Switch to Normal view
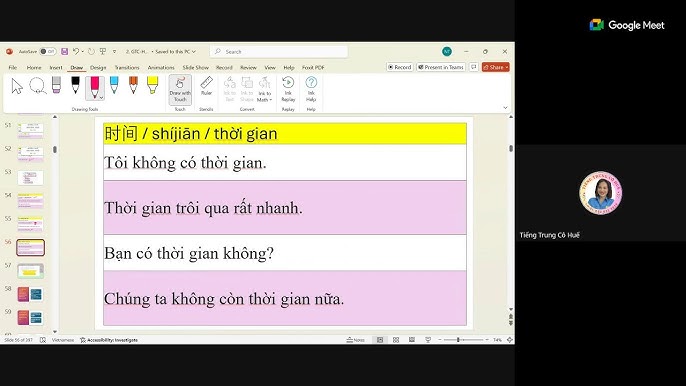Image resolution: width=686 pixels, height=386 pixels. (x=380, y=340)
